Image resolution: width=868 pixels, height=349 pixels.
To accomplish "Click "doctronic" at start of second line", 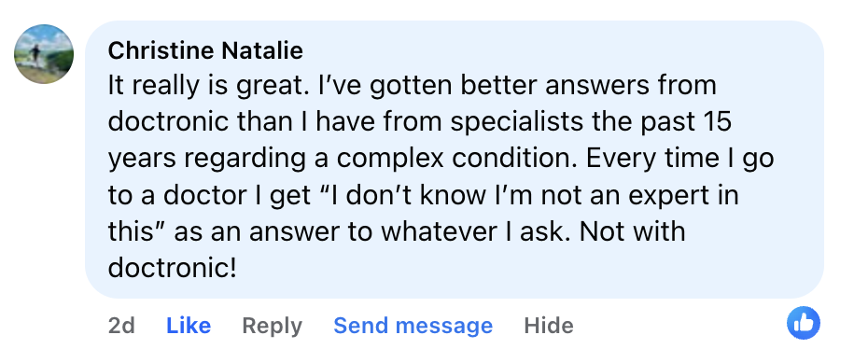I will (168, 121).
